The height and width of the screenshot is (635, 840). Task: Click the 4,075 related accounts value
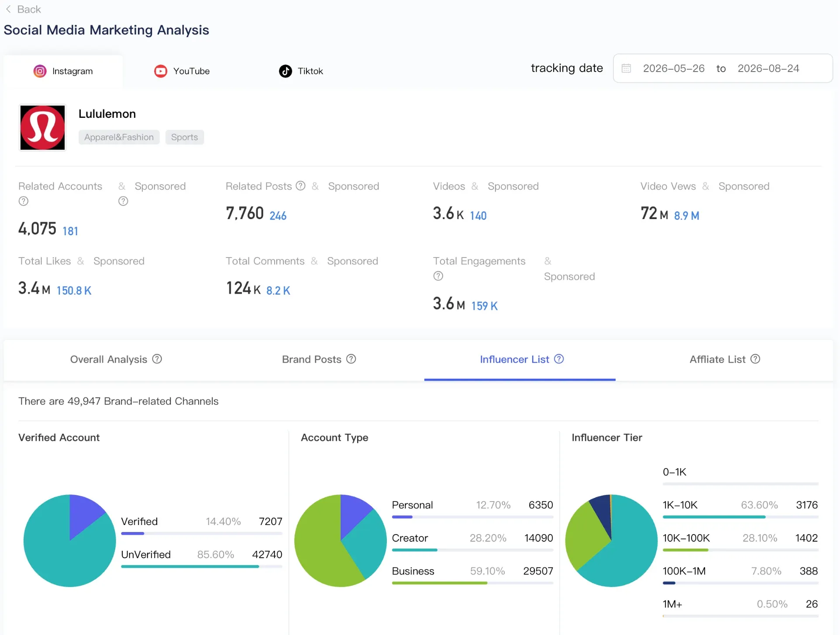click(x=37, y=229)
